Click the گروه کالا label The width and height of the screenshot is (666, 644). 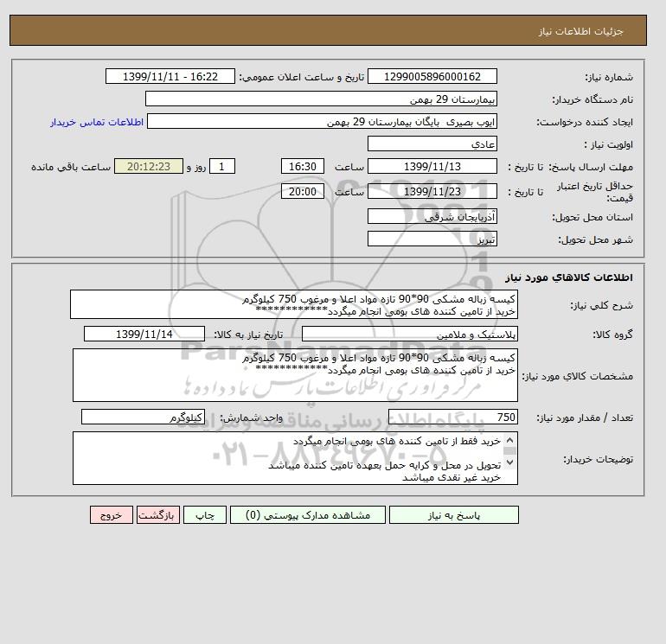(x=613, y=335)
